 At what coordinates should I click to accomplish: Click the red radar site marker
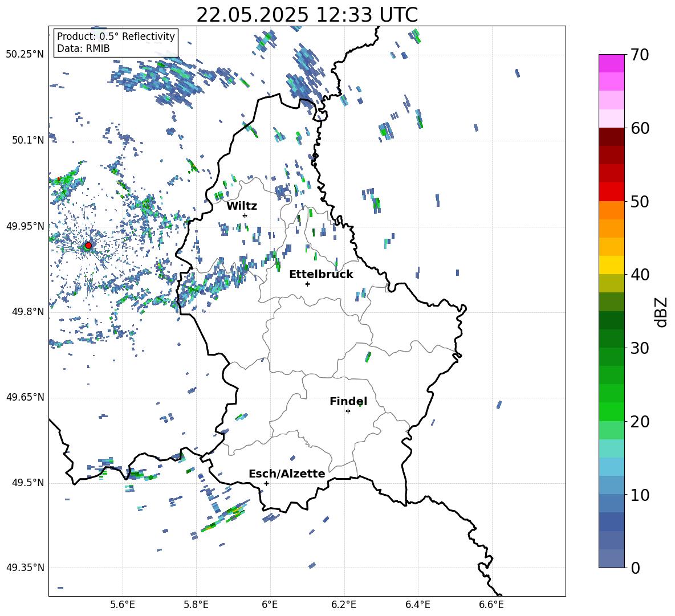point(88,245)
